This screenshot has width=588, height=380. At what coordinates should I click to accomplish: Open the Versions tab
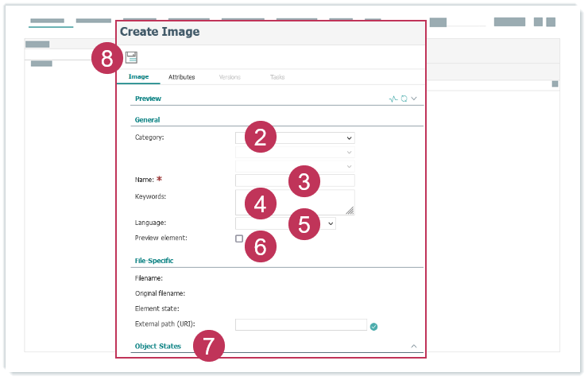click(x=229, y=77)
